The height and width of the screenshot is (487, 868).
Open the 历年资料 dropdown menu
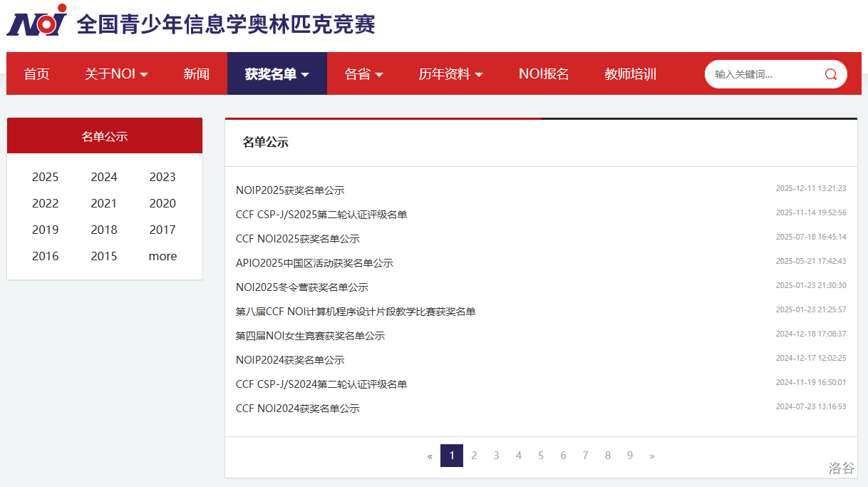[450, 74]
